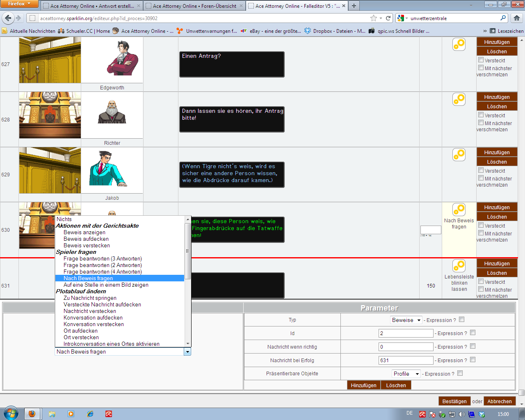Toggle 'Mit nächster verschmelzen' in row 628
Screen dimensions: 525x420
[x=481, y=123]
